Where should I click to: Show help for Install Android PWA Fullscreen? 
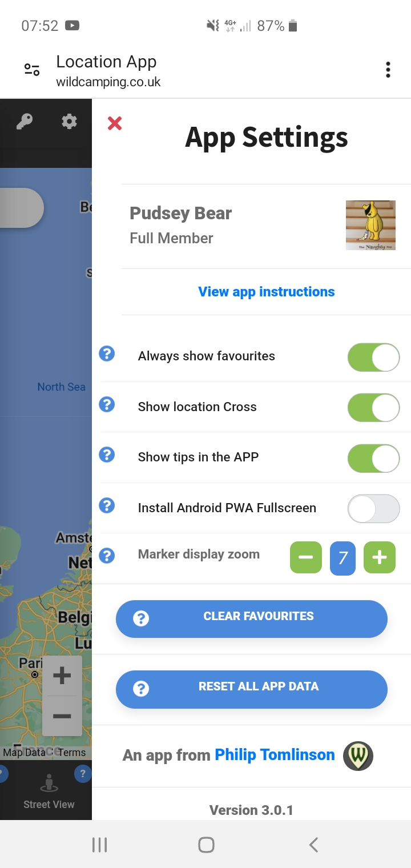(x=107, y=505)
